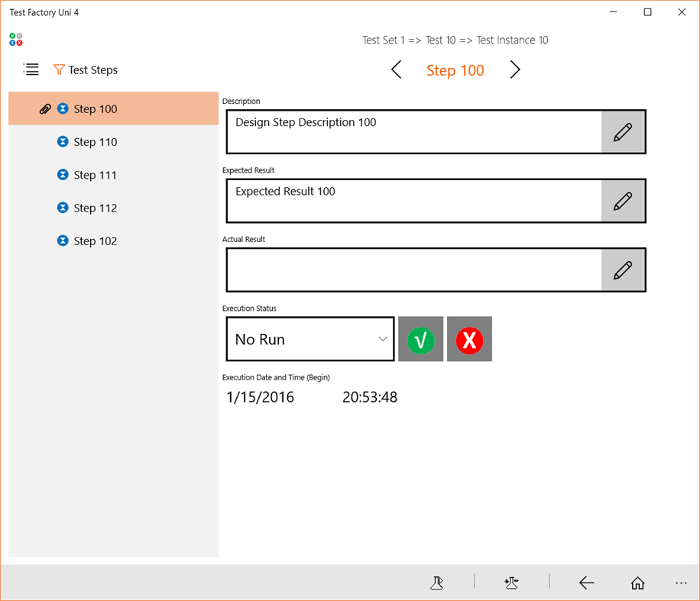Open the more options ellipsis menu

[x=681, y=583]
